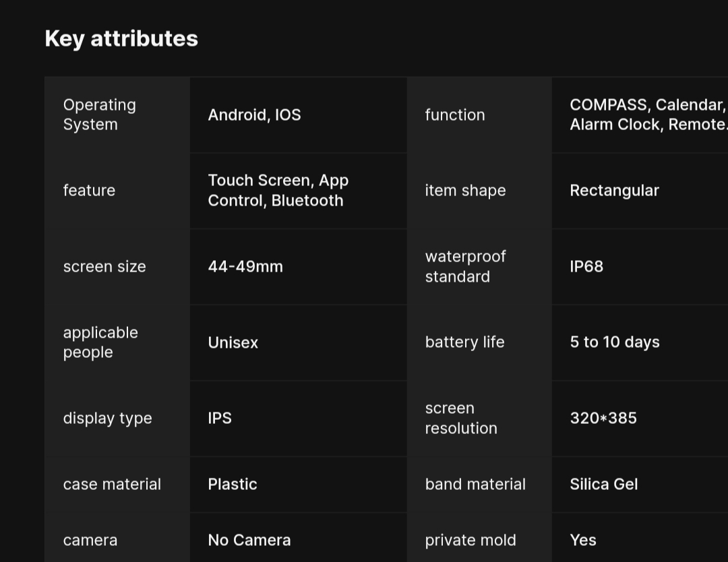Click the Android, IOS value
Image resolution: width=728 pixels, height=562 pixels.
(254, 115)
